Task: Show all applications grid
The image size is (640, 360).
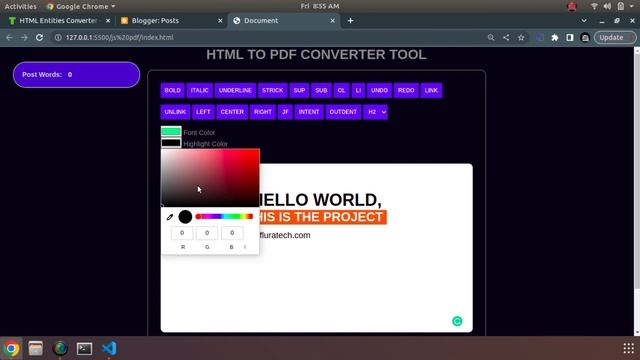Action: pyautogui.click(x=629, y=348)
